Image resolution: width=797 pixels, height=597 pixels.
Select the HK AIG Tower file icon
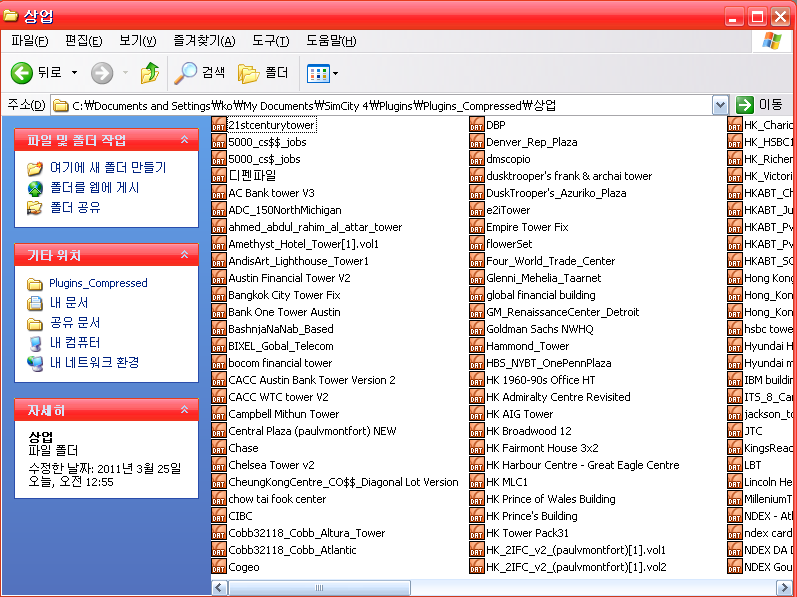477,414
